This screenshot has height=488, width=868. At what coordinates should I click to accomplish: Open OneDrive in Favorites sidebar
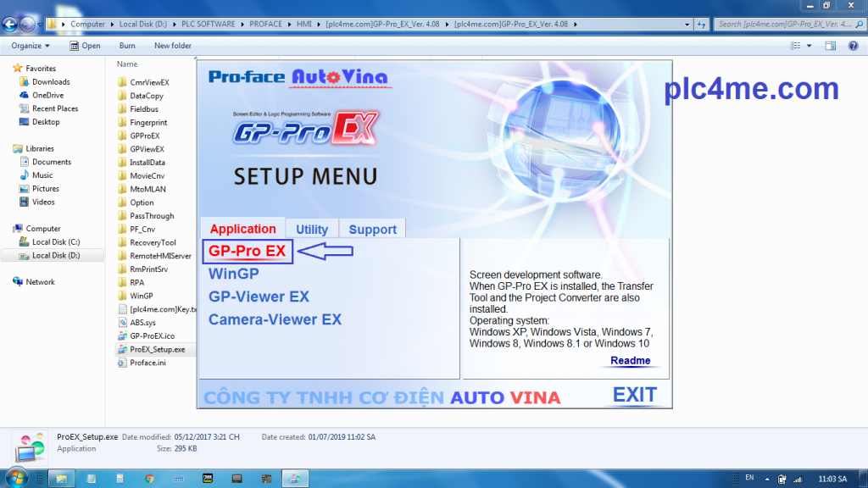pyautogui.click(x=47, y=95)
